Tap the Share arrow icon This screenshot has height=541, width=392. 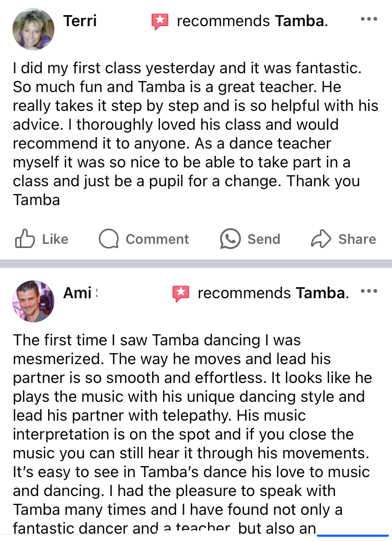pyautogui.click(x=321, y=239)
